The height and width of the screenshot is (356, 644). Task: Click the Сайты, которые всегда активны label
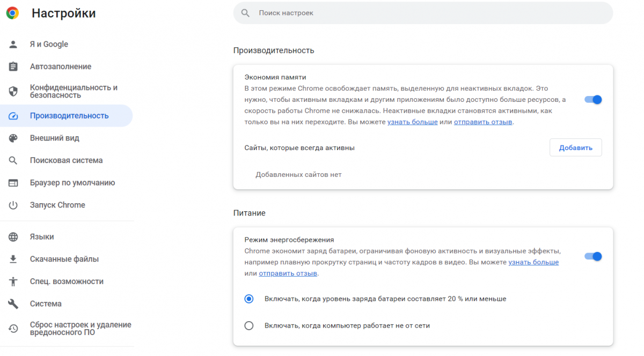coord(299,147)
